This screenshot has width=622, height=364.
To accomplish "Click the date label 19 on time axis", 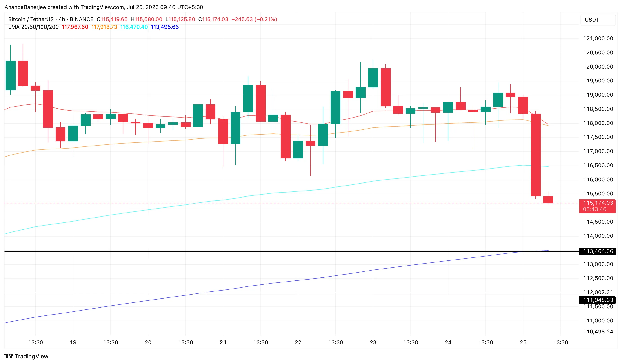I will (x=73, y=342).
